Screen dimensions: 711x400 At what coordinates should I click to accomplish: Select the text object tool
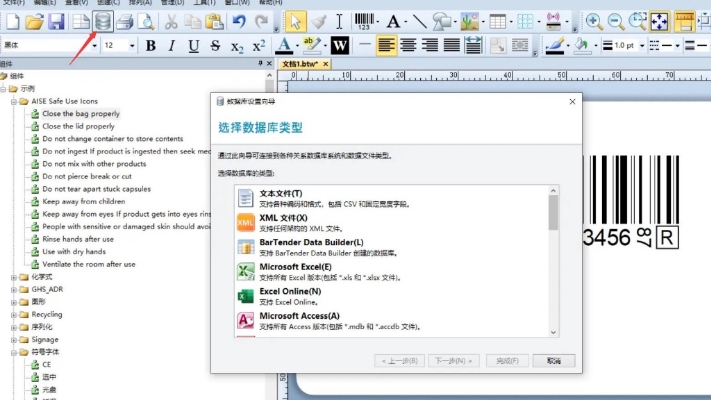coord(393,21)
